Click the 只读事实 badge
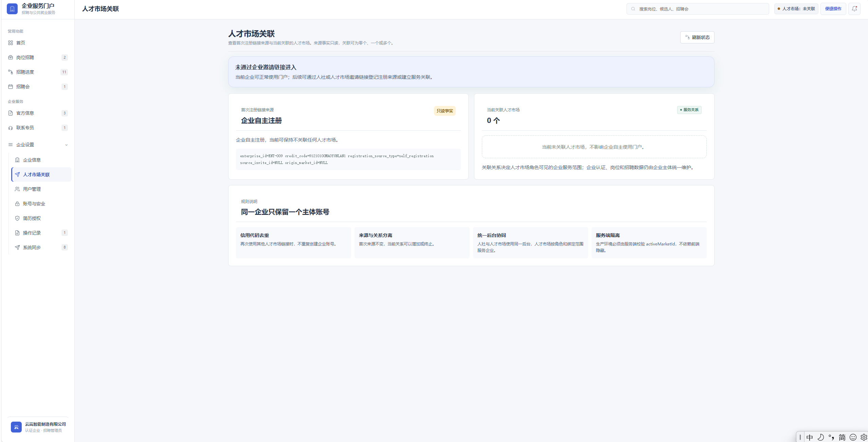Screen dimensions: 868x442 445,111
